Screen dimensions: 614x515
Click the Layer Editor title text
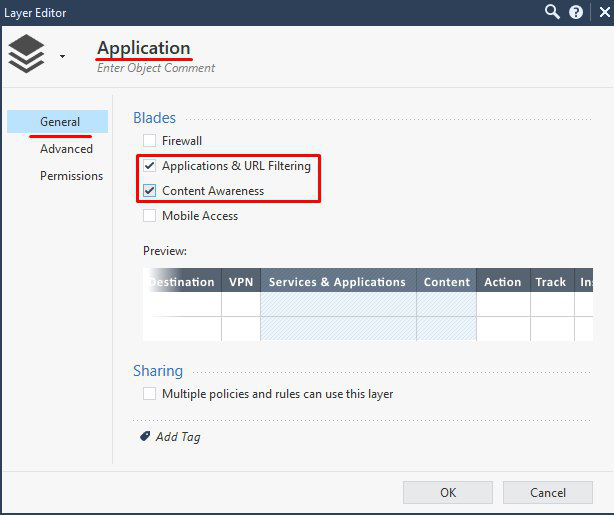tap(35, 13)
